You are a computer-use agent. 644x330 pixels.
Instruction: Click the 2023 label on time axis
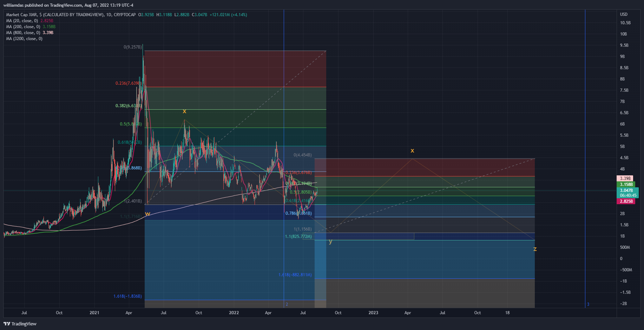coord(373,313)
